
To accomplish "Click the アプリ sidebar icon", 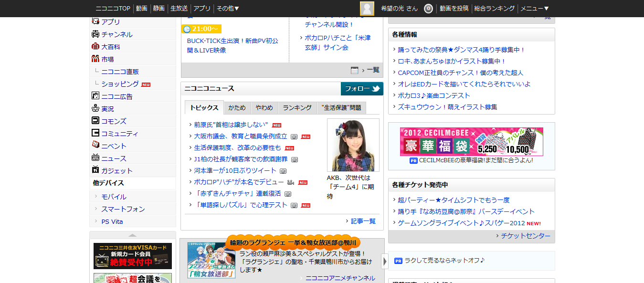I will tap(95, 21).
